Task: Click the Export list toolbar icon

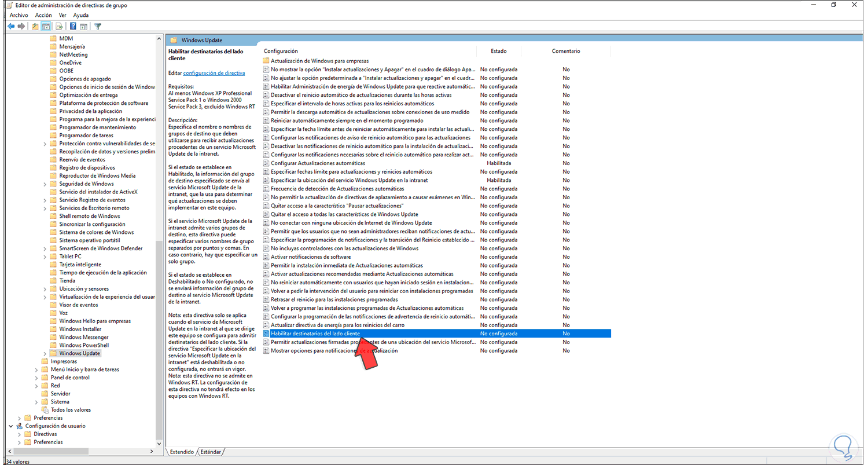Action: [59, 26]
